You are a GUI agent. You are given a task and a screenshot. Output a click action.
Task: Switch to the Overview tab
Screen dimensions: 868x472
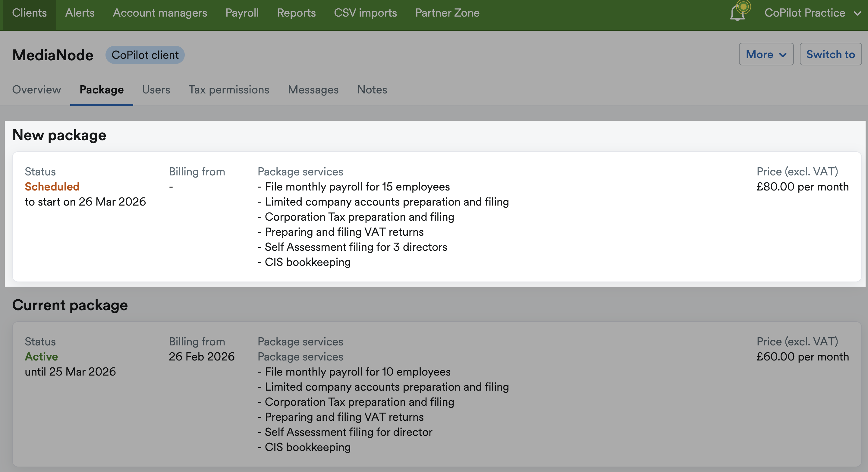36,90
